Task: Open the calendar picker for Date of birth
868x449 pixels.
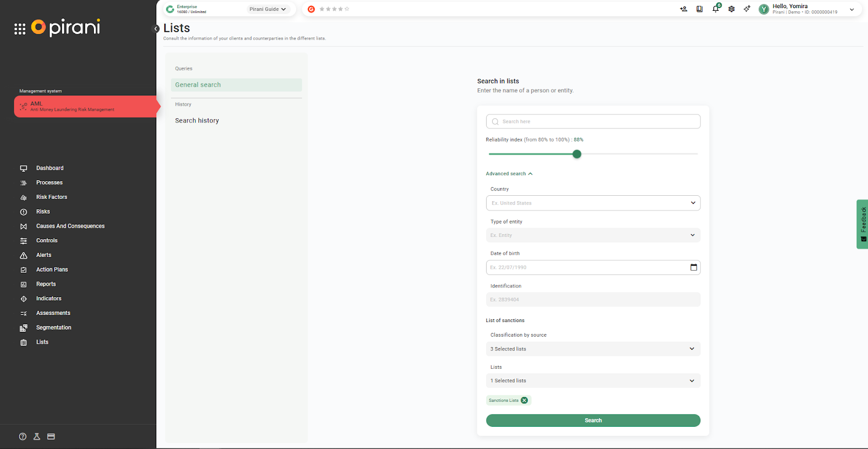Action: coord(693,267)
